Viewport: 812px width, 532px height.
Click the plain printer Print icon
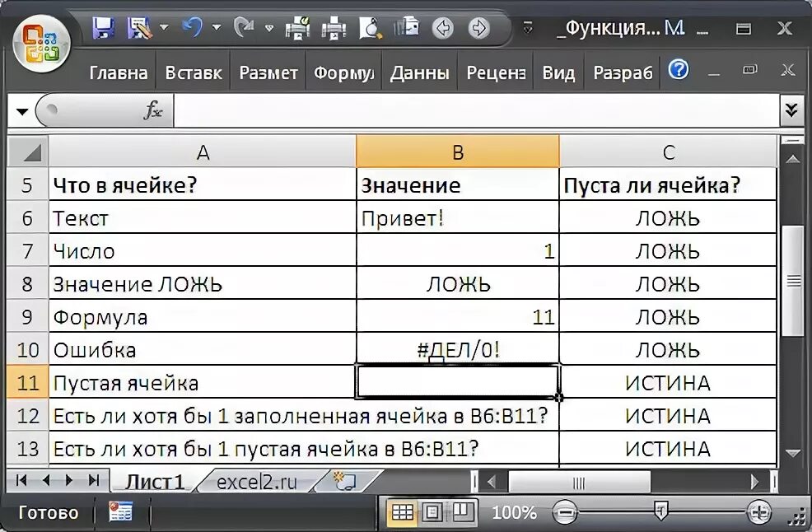coord(334,28)
